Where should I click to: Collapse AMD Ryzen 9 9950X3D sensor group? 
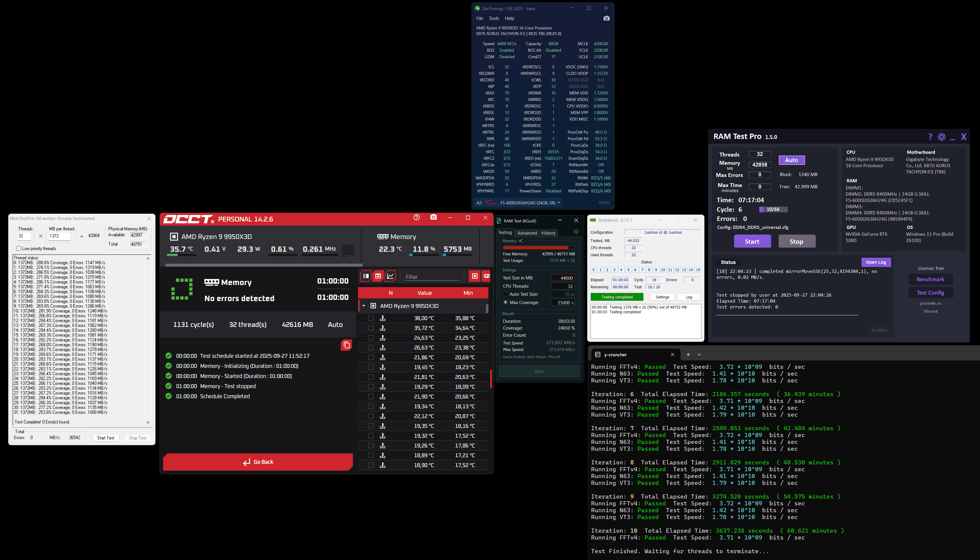(364, 306)
